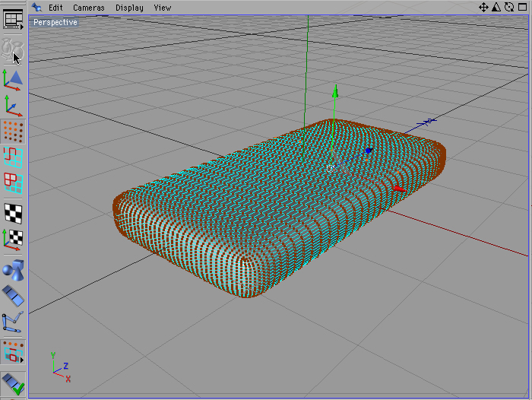Click the blue Z-axis handle
The height and width of the screenshot is (400, 532).
(x=368, y=151)
